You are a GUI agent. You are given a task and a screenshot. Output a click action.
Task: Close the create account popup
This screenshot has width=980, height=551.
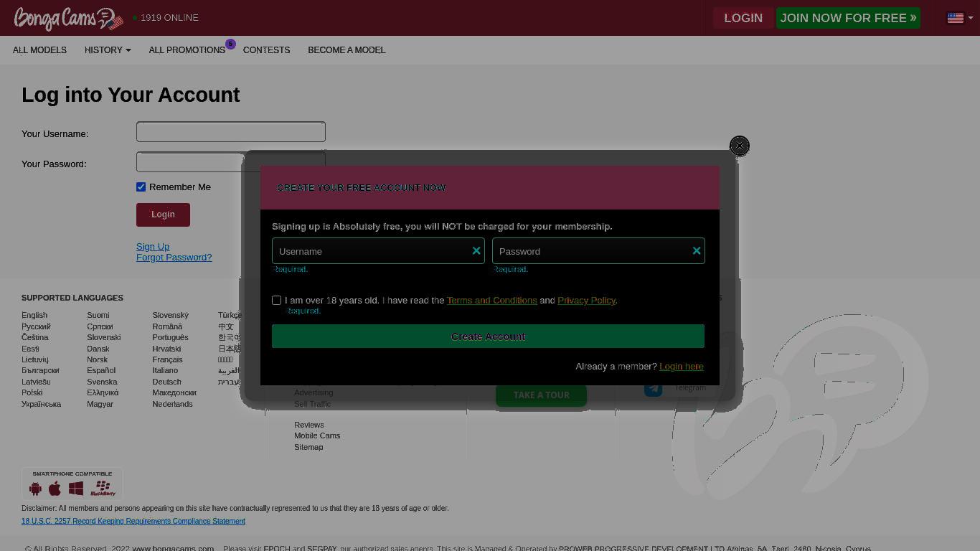click(x=739, y=146)
